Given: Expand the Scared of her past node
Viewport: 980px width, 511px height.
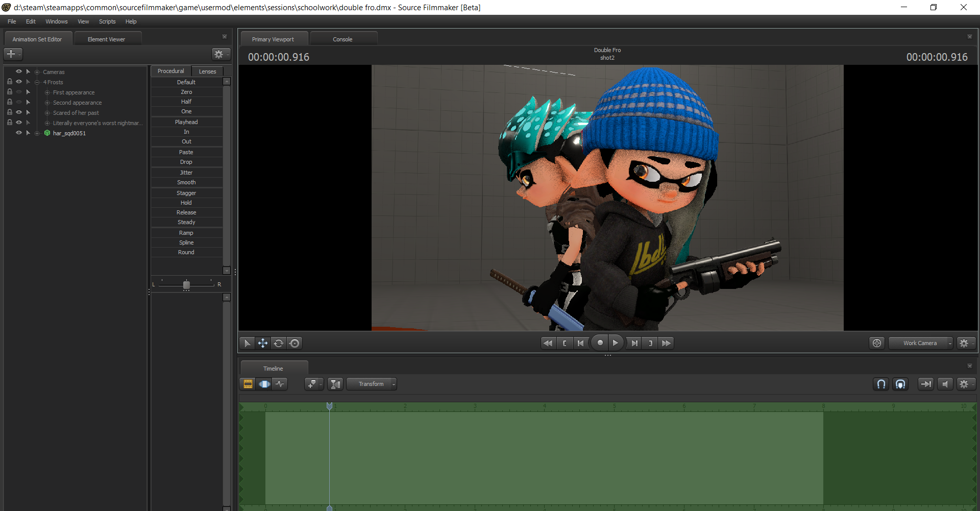Looking at the screenshot, I should [x=47, y=113].
